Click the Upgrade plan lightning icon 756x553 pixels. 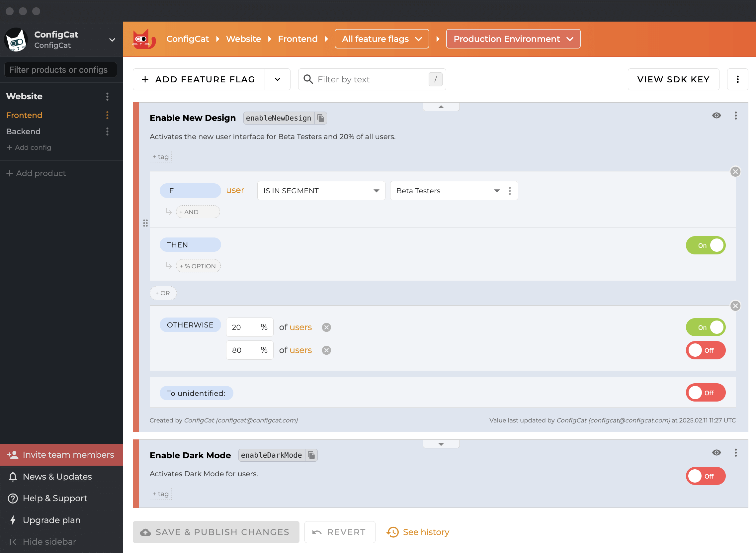pos(12,520)
